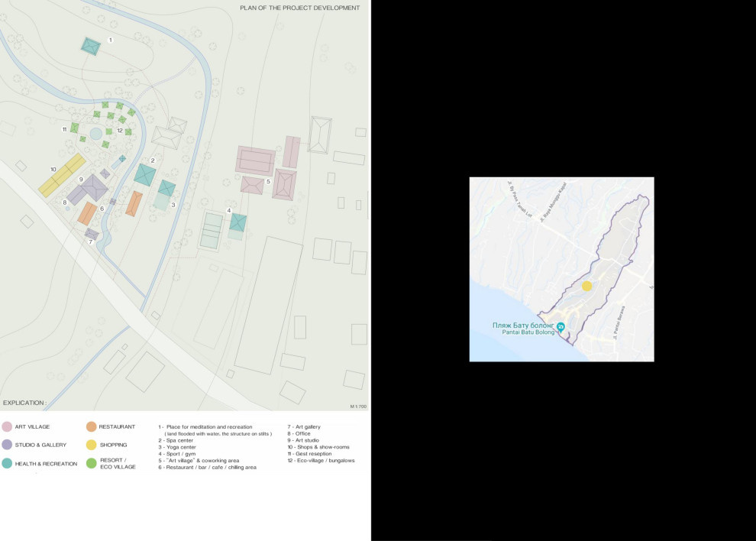Click the small art gallery building marked 7

point(92,233)
